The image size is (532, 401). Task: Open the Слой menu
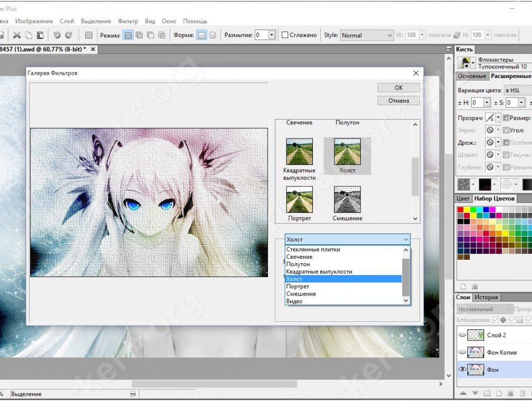pyautogui.click(x=67, y=21)
